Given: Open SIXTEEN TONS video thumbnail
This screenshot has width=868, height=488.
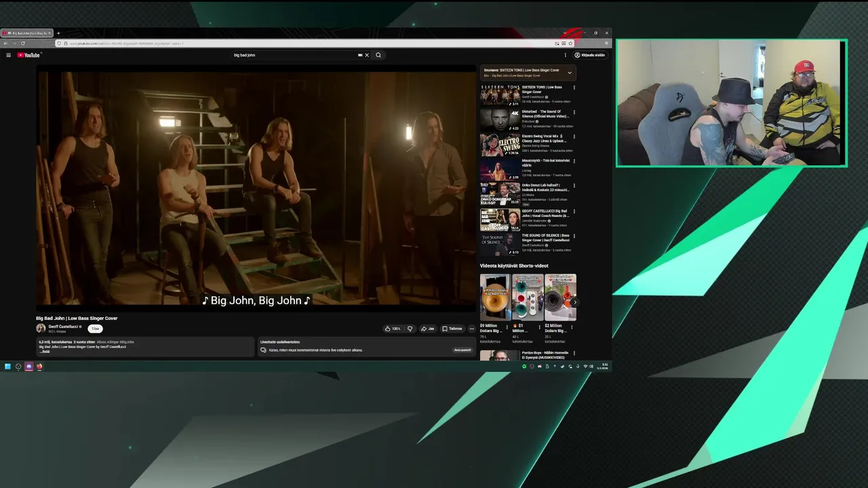Looking at the screenshot, I should [500, 95].
